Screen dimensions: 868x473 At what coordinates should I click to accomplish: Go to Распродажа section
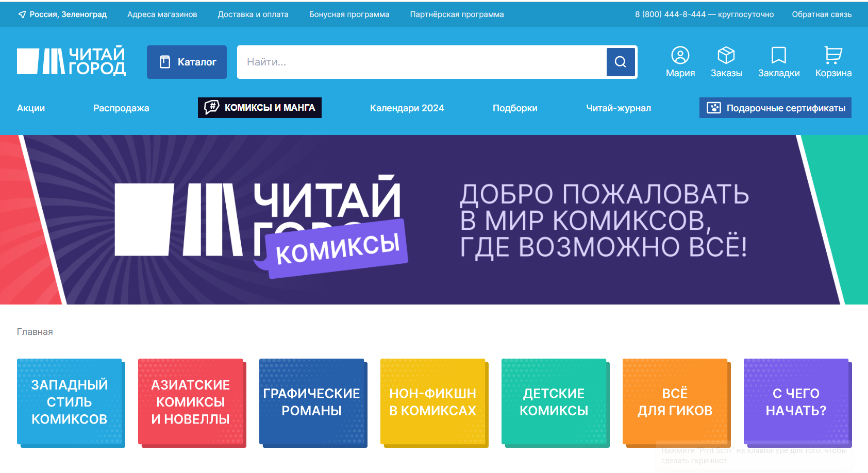click(x=121, y=108)
